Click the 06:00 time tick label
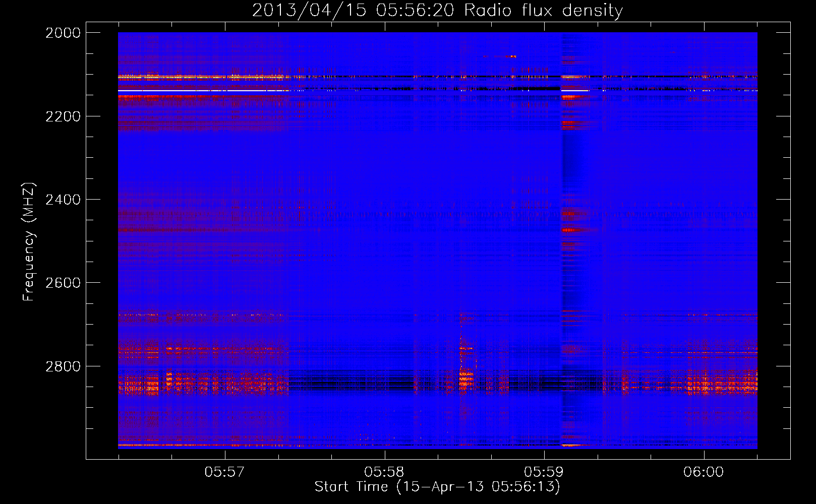Viewport: 816px width, 504px height. click(x=704, y=472)
